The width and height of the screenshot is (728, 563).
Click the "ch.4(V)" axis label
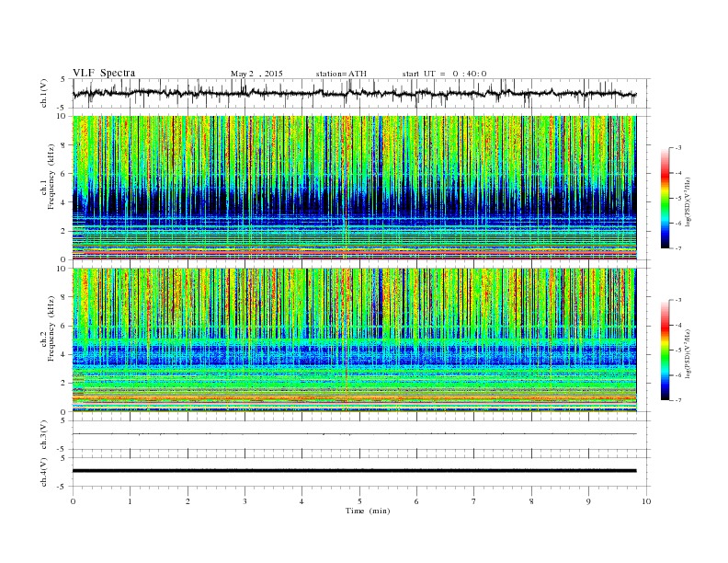pos(44,472)
